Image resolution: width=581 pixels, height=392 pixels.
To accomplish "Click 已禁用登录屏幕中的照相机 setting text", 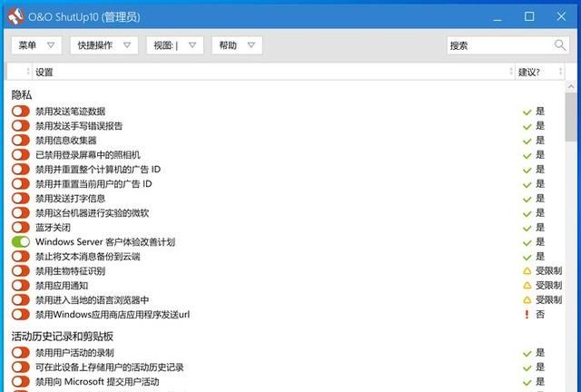I will 88,155.
